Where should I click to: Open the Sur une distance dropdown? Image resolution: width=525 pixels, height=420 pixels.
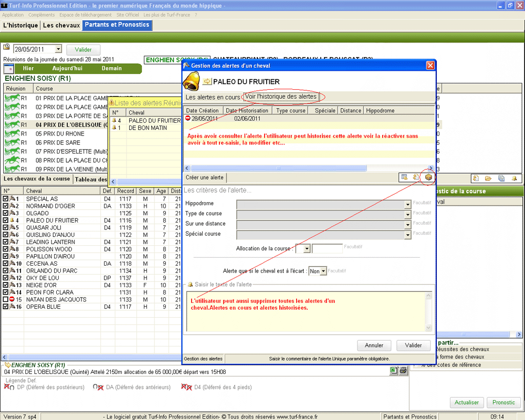pyautogui.click(x=407, y=225)
